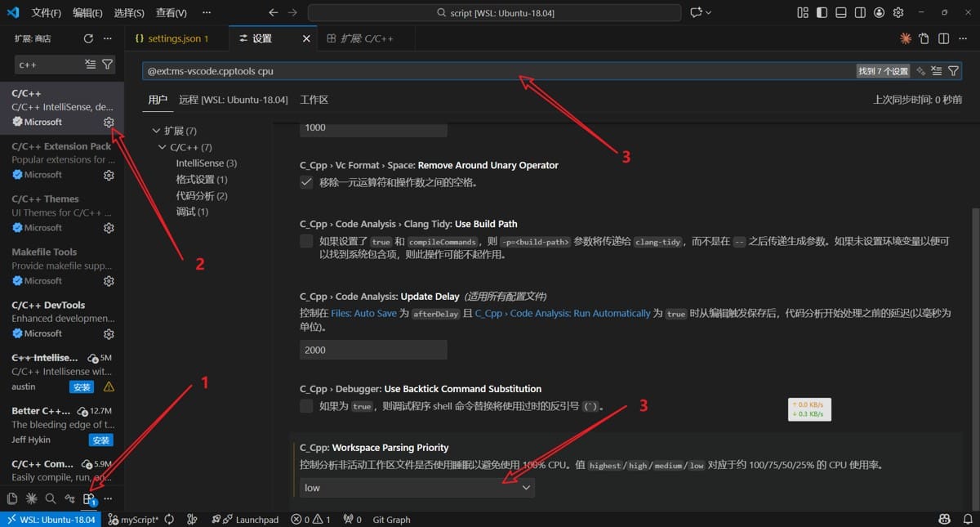Close the 设置 tab
Screen dimensions: 980x527
306,38
